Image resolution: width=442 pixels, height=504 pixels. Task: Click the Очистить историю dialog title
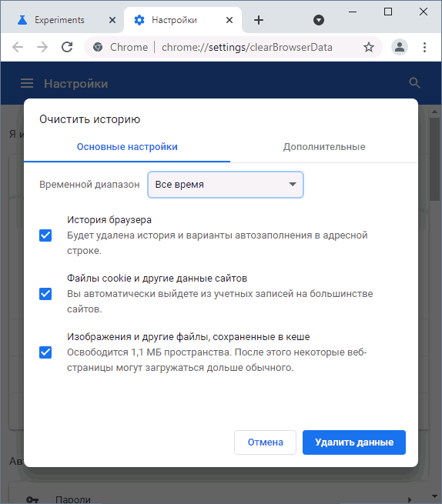(x=90, y=119)
